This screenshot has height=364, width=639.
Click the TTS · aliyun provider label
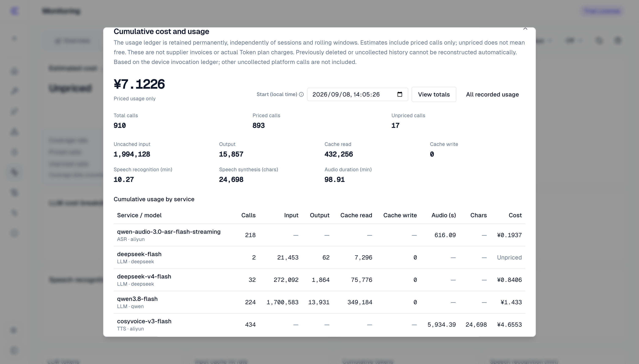coord(130,329)
